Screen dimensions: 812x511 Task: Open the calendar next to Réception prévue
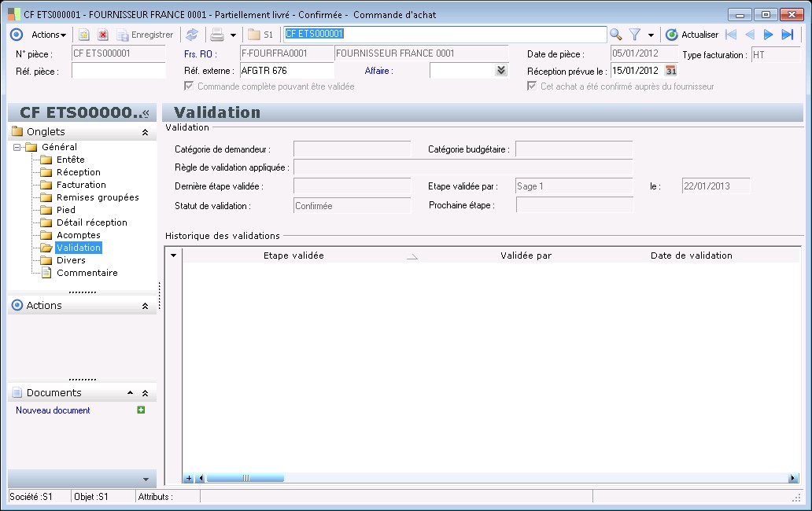pyautogui.click(x=671, y=70)
